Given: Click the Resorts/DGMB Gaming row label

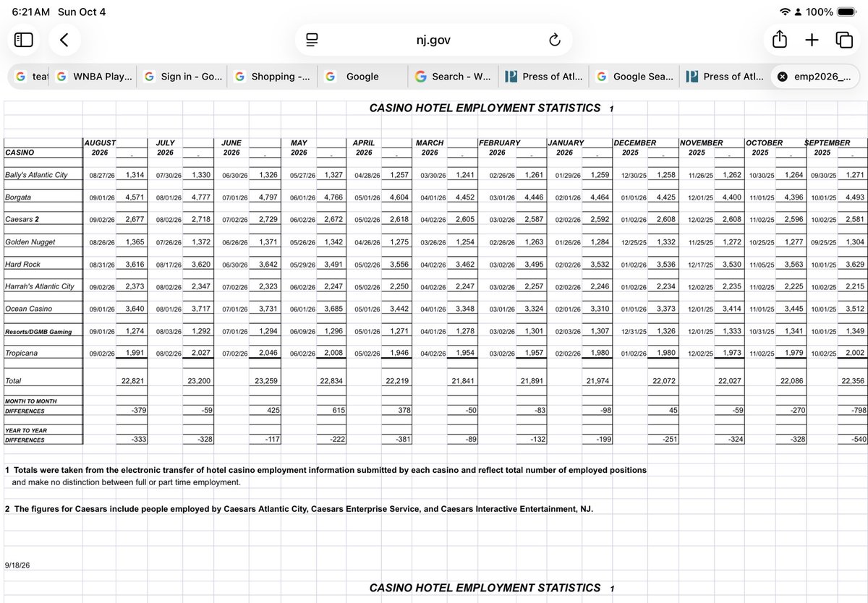Looking at the screenshot, I should coord(38,332).
